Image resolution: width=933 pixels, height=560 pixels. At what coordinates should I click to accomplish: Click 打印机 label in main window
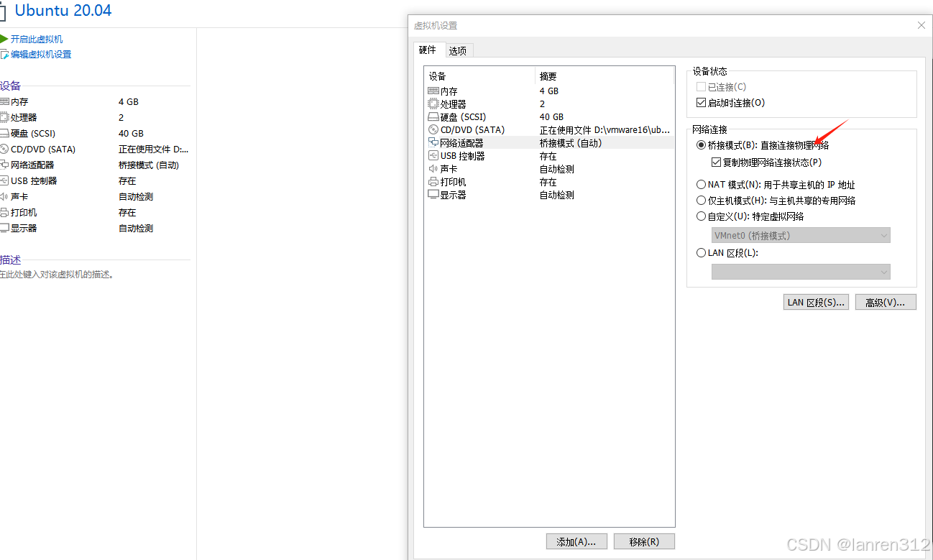pos(24,213)
